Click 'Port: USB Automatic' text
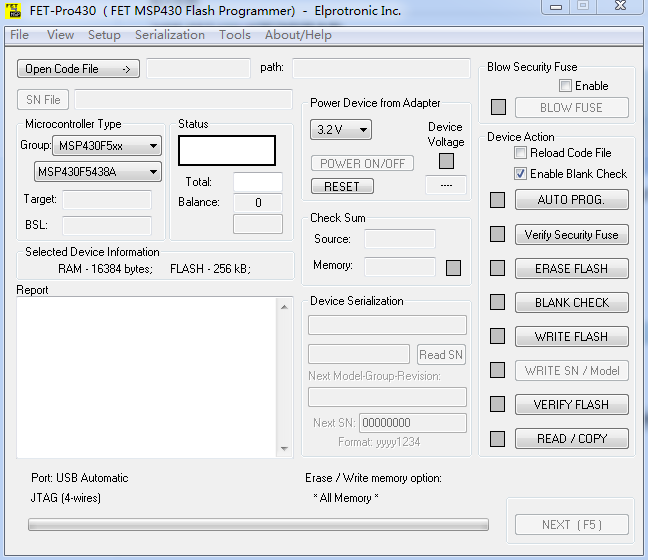Viewport: 648px width, 560px height. (80, 478)
